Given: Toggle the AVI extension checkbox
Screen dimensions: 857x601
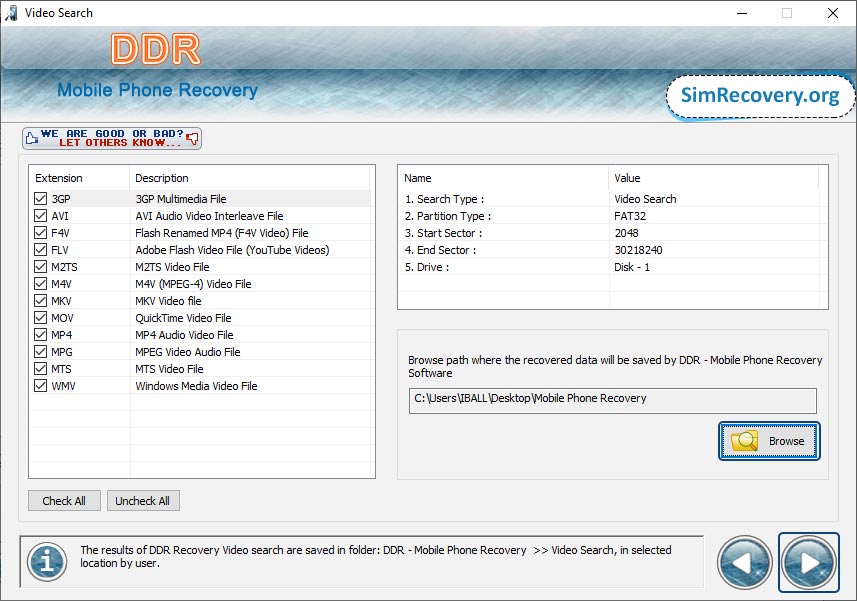Looking at the screenshot, I should [40, 215].
